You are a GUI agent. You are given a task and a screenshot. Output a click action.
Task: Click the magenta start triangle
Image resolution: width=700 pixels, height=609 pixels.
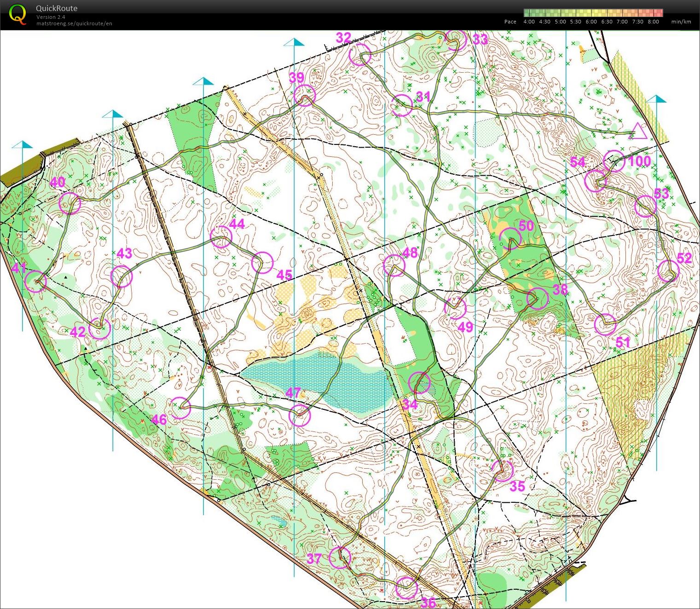638,132
